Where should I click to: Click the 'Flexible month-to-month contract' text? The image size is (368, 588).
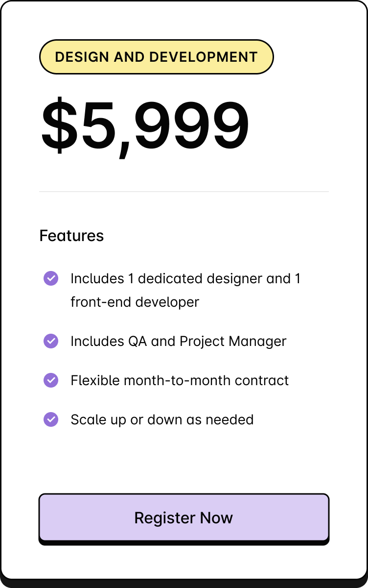180,380
